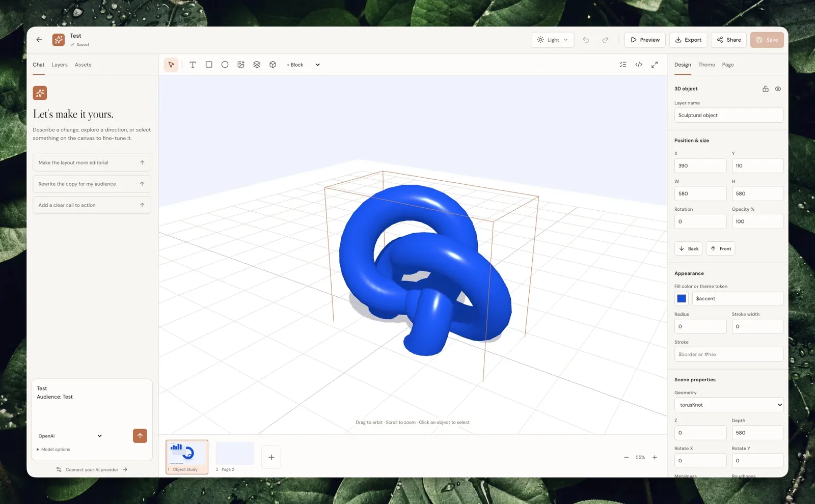
Task: Expand Model options disclosure
Action: (x=53, y=450)
